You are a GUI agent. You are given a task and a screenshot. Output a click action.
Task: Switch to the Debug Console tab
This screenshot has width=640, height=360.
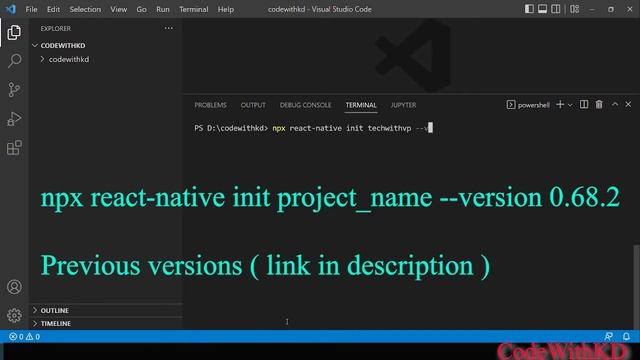[305, 105]
